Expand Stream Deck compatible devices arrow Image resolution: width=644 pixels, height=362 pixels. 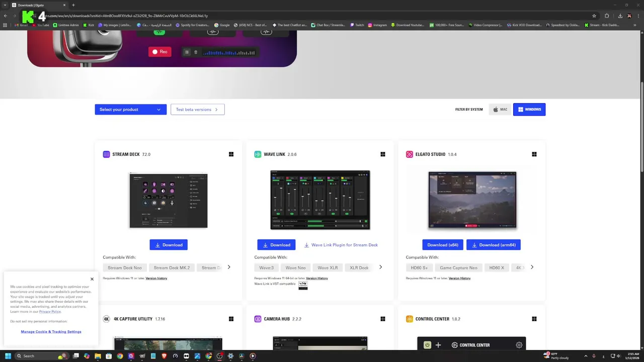tap(229, 267)
